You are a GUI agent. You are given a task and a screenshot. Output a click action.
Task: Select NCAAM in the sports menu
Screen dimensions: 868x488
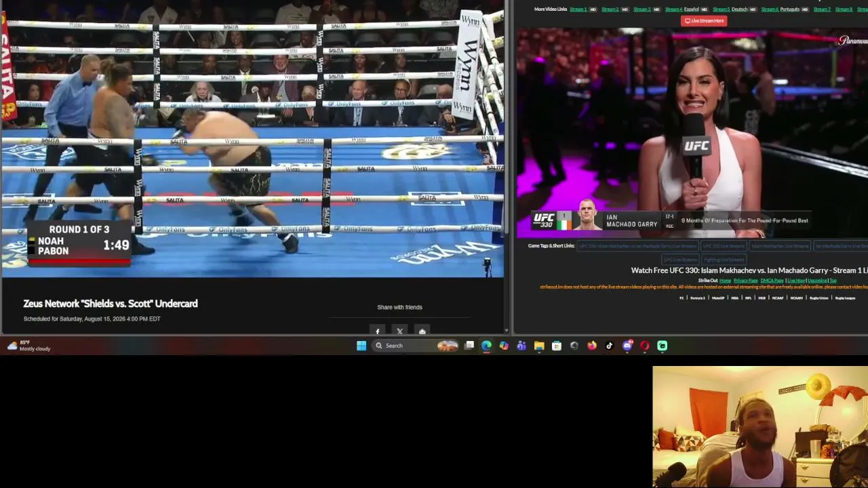coord(797,298)
